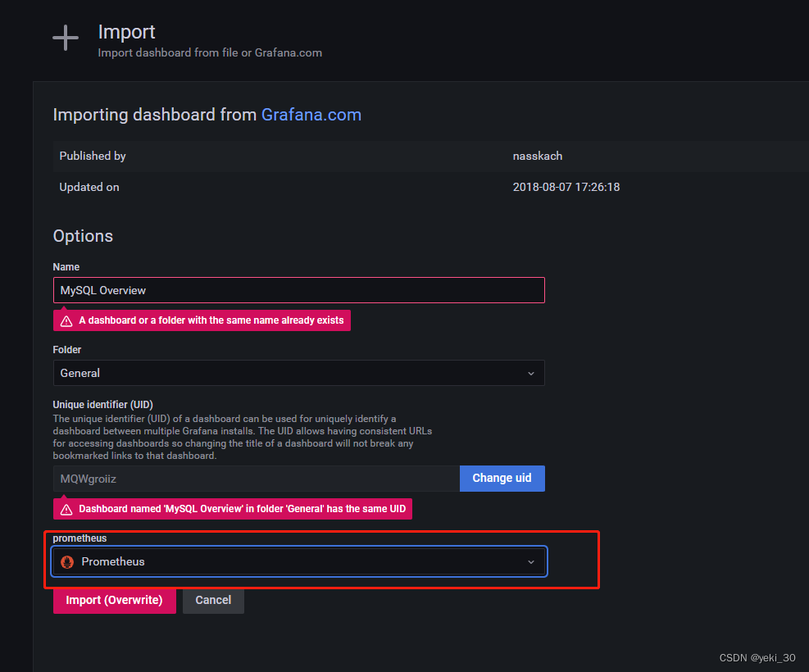Click the Options section heading

pyautogui.click(x=83, y=236)
